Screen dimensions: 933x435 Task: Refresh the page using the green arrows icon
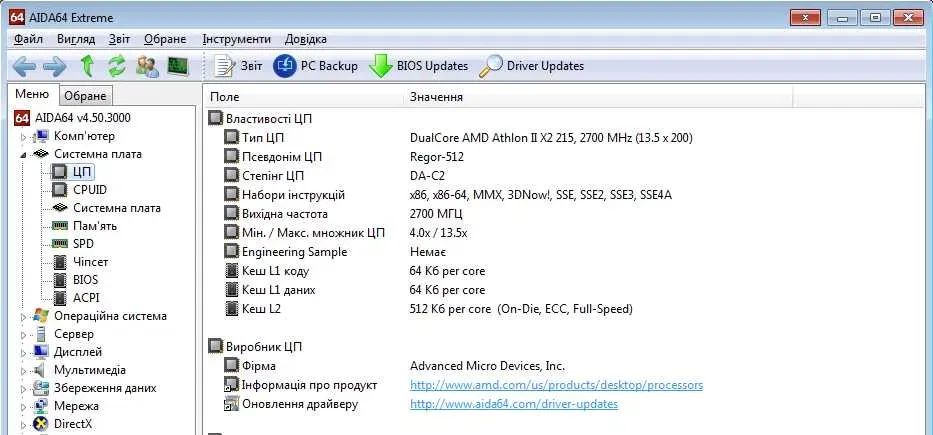point(117,66)
